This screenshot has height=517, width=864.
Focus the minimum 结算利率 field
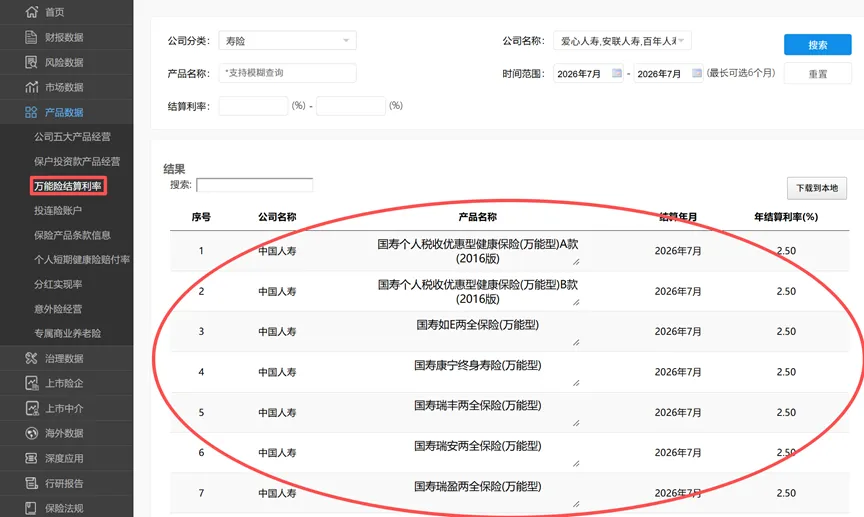(x=253, y=106)
